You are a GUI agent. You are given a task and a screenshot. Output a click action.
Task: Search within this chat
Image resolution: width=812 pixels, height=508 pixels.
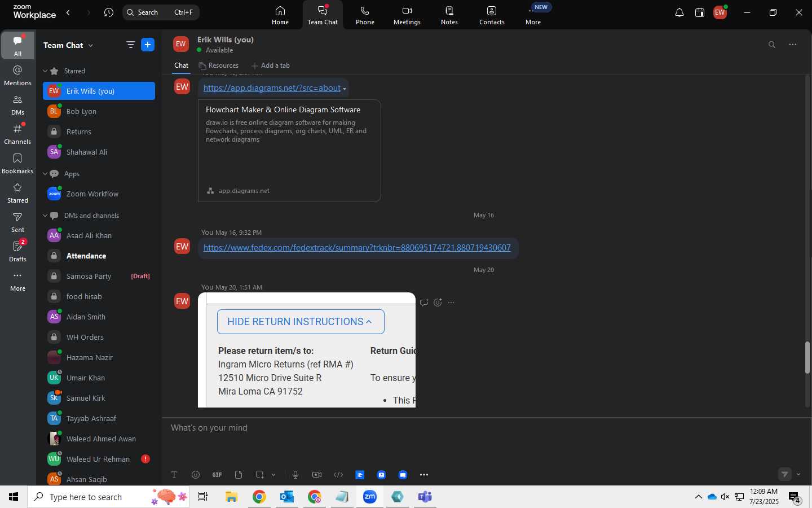tap(772, 45)
